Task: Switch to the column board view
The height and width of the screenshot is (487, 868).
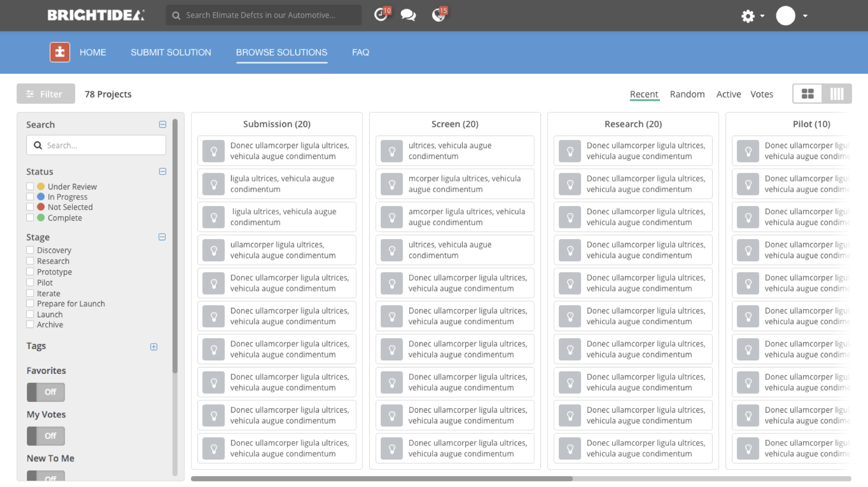Action: pyautogui.click(x=837, y=94)
